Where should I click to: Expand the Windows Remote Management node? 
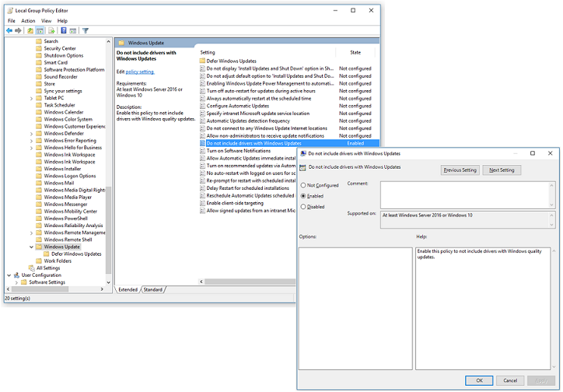tap(31, 233)
